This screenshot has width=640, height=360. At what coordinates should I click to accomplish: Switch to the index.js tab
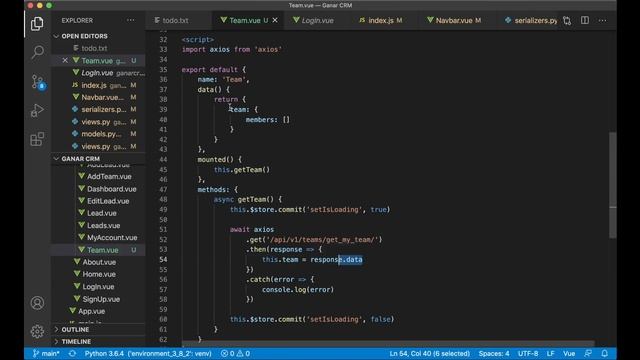pos(380,20)
